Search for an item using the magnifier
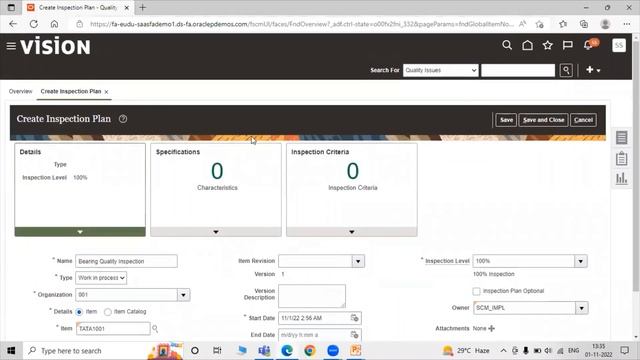The width and height of the screenshot is (640, 360). [x=155, y=328]
